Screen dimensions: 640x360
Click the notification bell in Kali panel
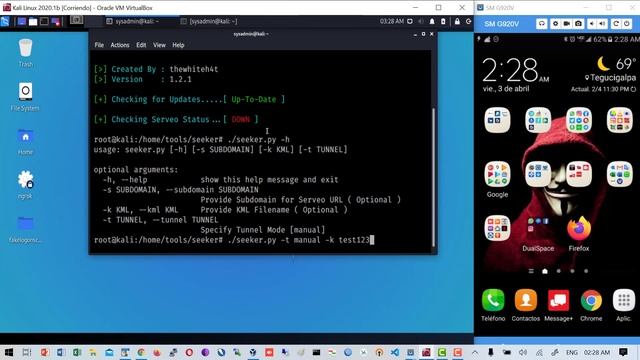[432, 21]
